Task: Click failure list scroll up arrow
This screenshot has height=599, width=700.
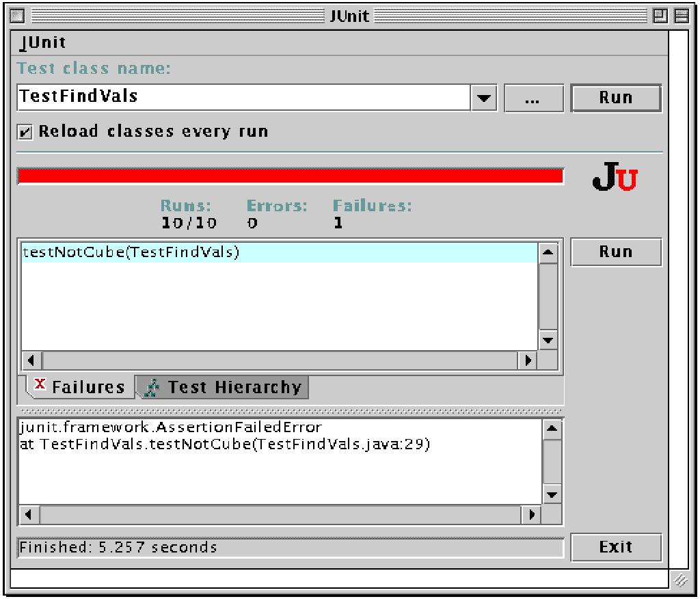Action: 548,252
